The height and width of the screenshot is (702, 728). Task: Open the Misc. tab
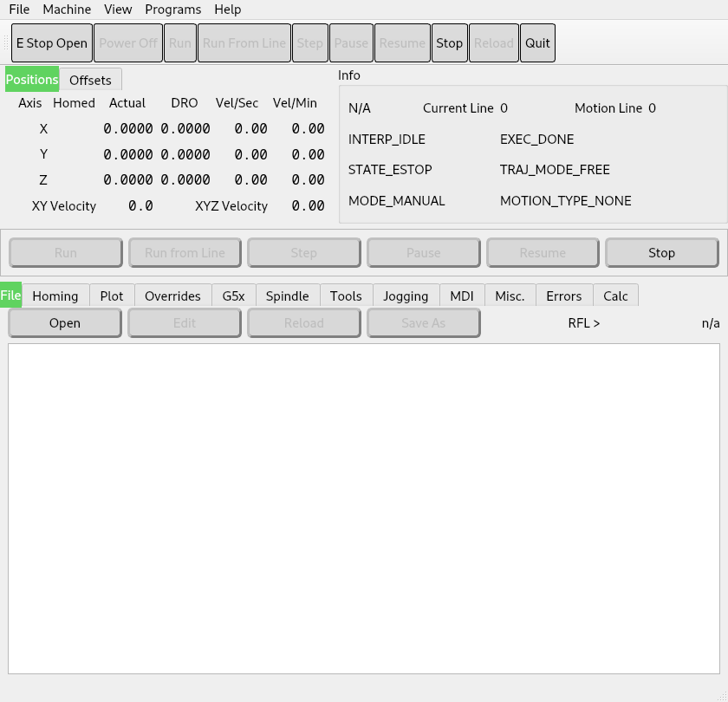510,296
